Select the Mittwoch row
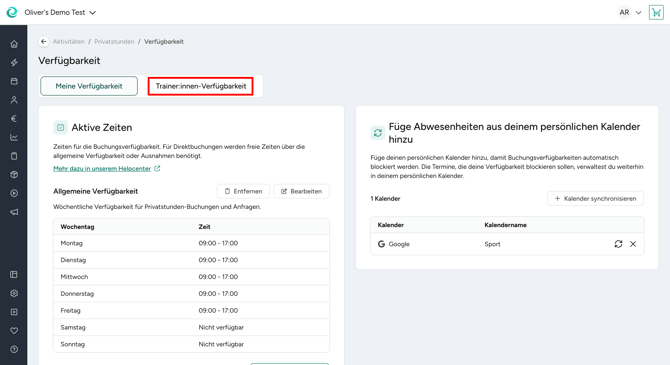This screenshot has height=365, width=670. pos(191,277)
